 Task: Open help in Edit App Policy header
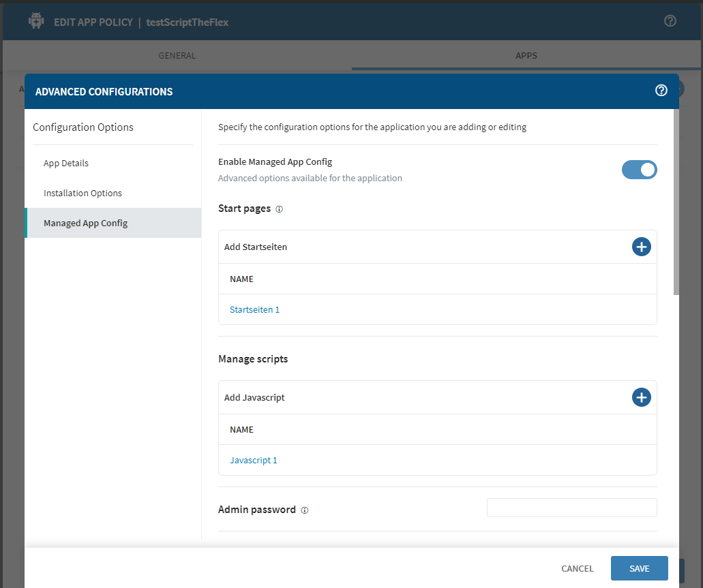click(670, 21)
